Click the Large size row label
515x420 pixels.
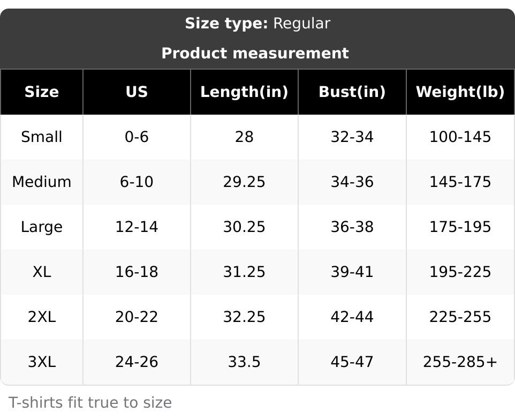[42, 227]
